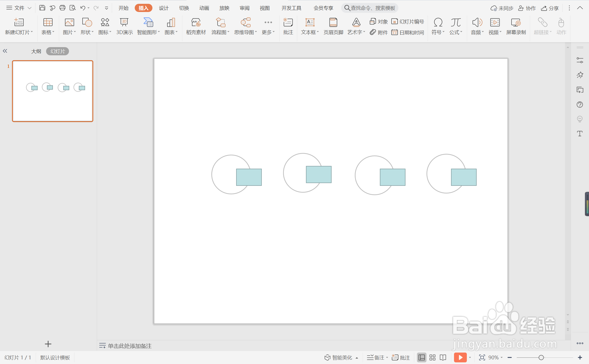Click the Undo arrow
The height and width of the screenshot is (364, 589).
pos(83,8)
